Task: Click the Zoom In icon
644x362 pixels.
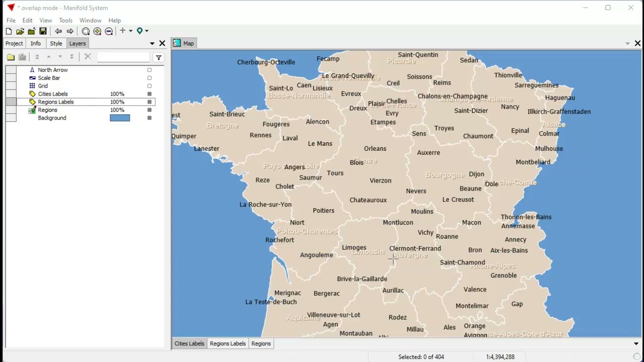Action: pos(97,31)
